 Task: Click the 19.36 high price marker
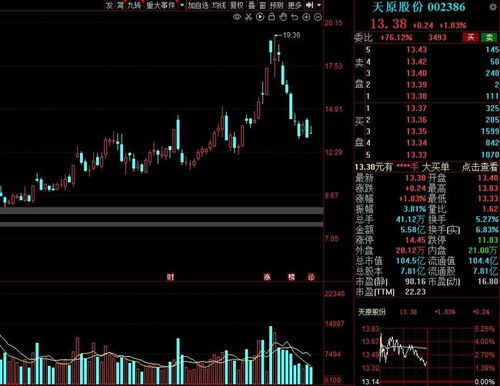(291, 35)
